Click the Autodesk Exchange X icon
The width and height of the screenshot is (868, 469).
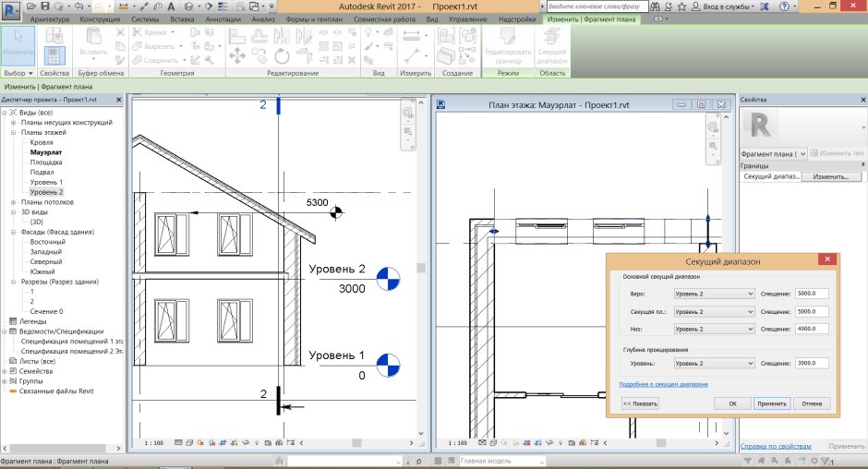[x=765, y=6]
